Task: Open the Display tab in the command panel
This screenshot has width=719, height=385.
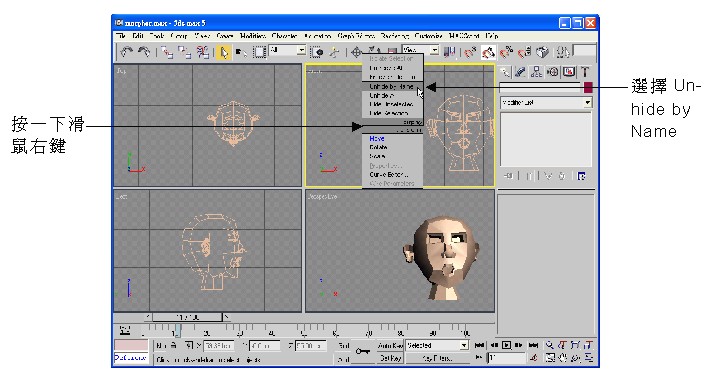Action: click(569, 72)
